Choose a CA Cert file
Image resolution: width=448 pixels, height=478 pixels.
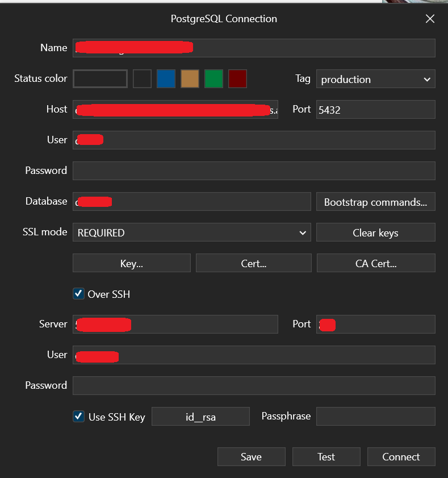pos(376,263)
